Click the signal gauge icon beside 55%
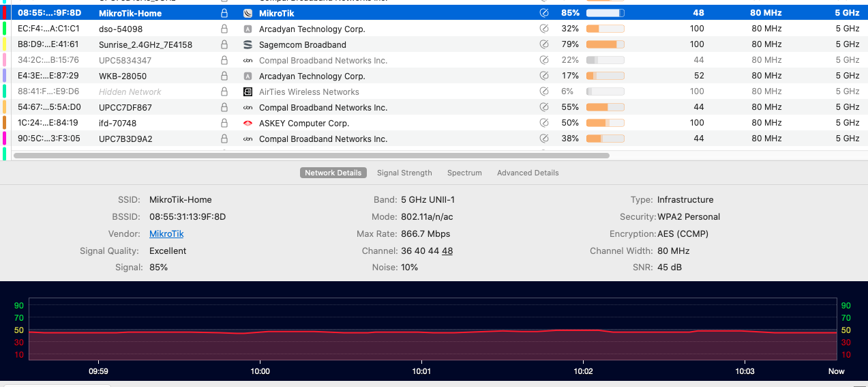868x387 pixels. pos(544,107)
